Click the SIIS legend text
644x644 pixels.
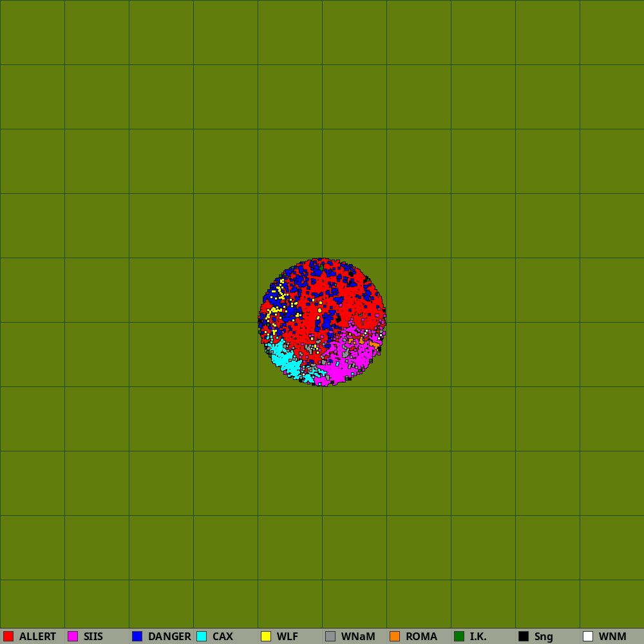tap(93, 636)
